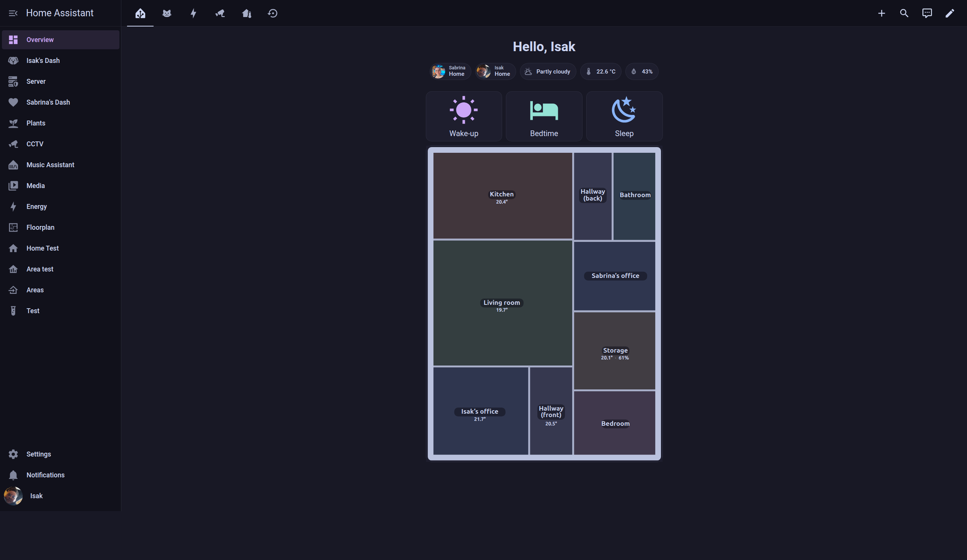Click the Partly cloudy weather badge

(x=548, y=71)
